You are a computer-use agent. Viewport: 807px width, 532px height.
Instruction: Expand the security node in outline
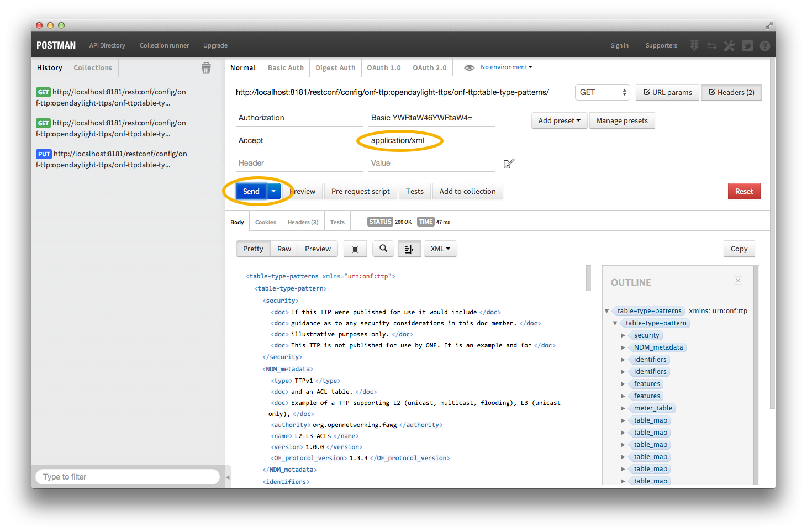(623, 335)
